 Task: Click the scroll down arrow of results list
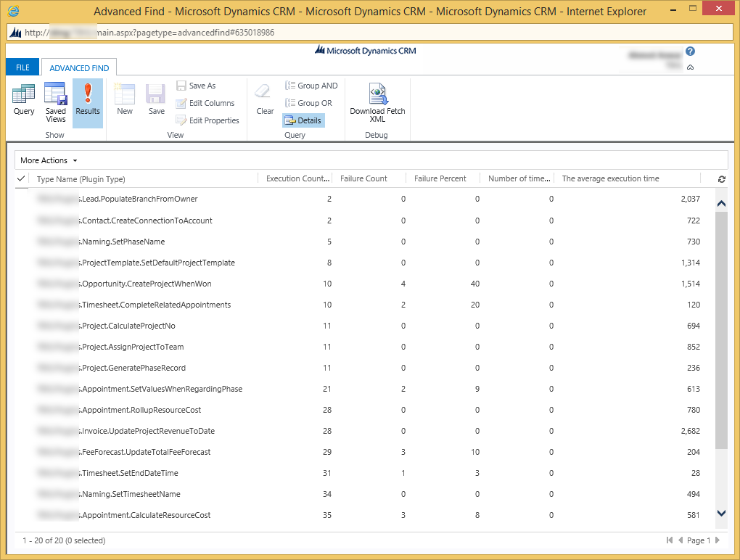click(x=721, y=514)
